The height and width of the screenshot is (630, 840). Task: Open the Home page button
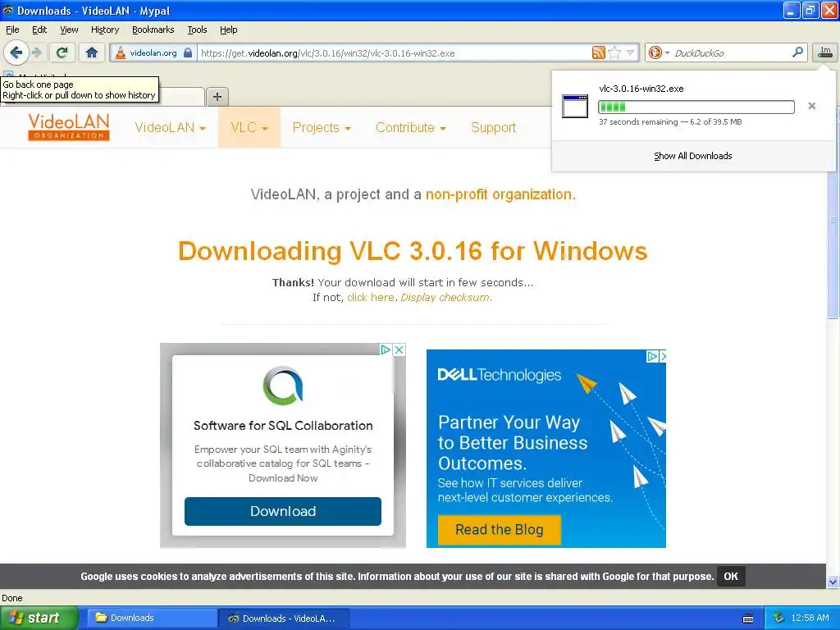92,52
